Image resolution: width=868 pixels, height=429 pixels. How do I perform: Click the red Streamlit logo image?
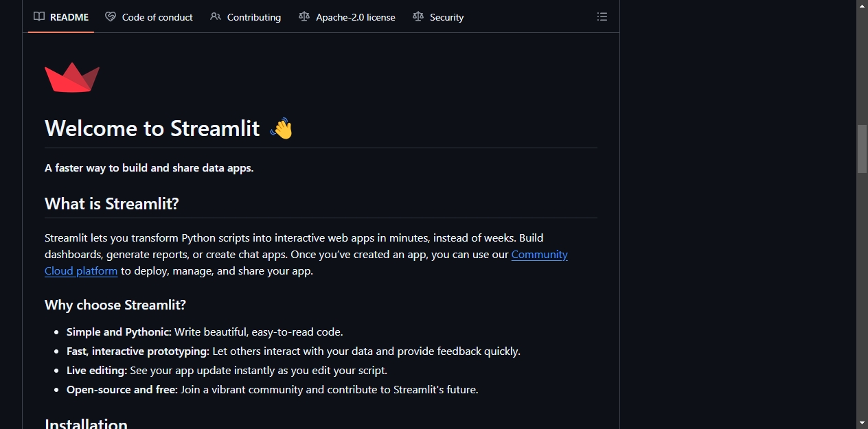pos(72,78)
